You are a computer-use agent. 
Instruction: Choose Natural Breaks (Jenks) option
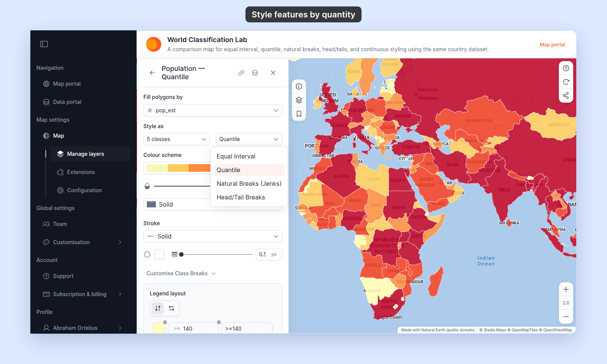tap(249, 184)
